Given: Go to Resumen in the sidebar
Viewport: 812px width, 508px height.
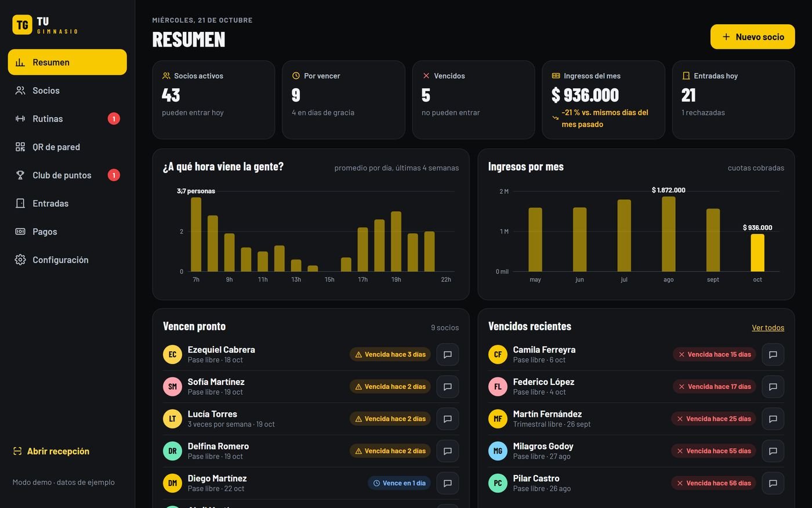Looking at the screenshot, I should (x=67, y=62).
